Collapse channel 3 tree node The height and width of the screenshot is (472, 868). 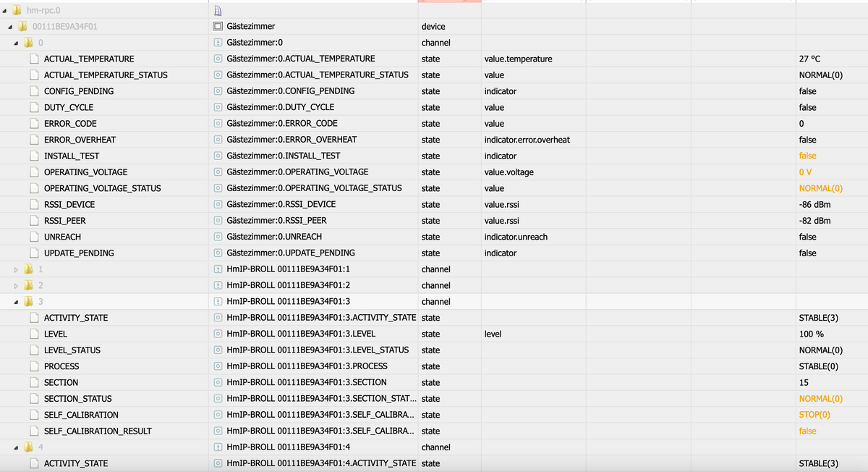coord(17,302)
